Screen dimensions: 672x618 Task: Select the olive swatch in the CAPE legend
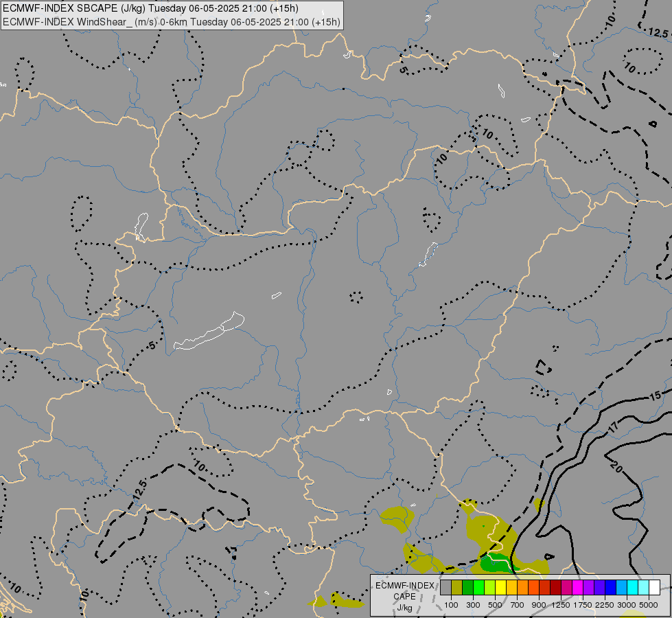point(457,587)
